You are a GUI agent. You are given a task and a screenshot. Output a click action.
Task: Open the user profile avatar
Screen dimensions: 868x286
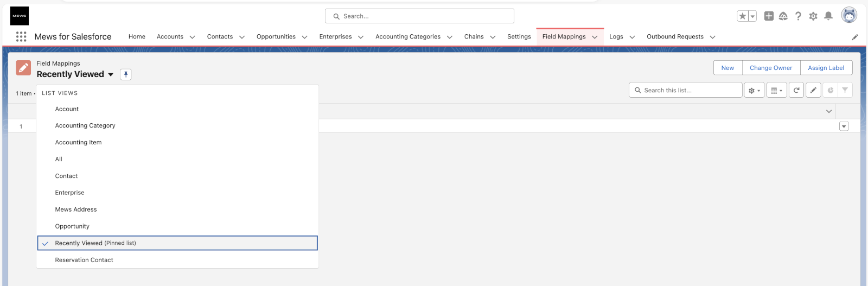[849, 15]
